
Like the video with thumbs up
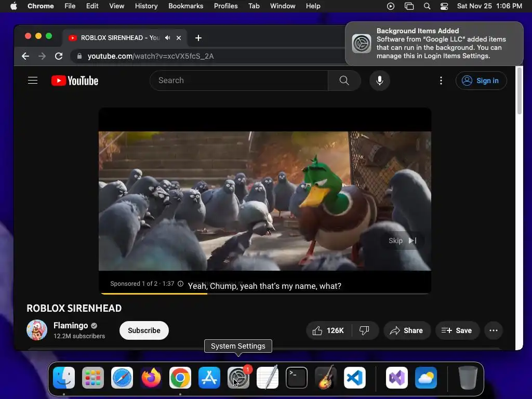328,330
